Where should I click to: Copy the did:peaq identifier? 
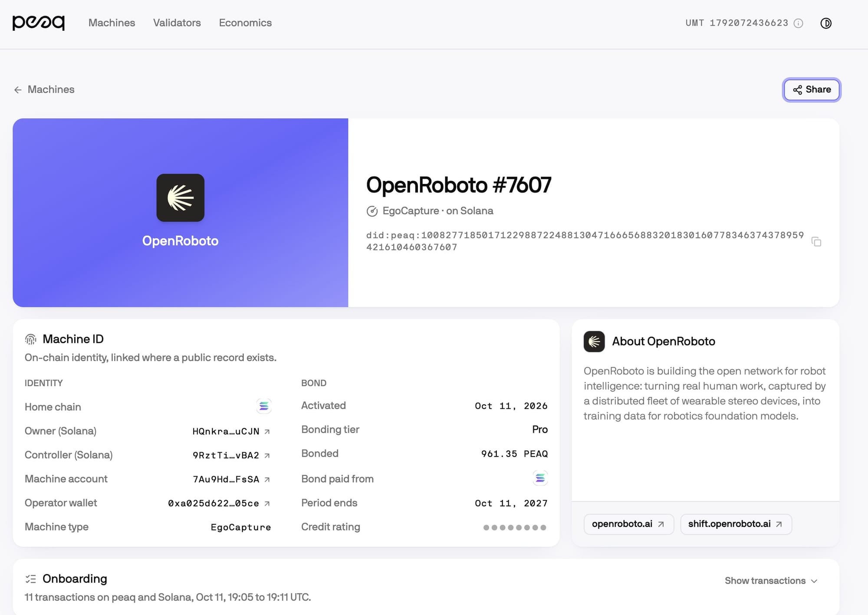coord(816,242)
